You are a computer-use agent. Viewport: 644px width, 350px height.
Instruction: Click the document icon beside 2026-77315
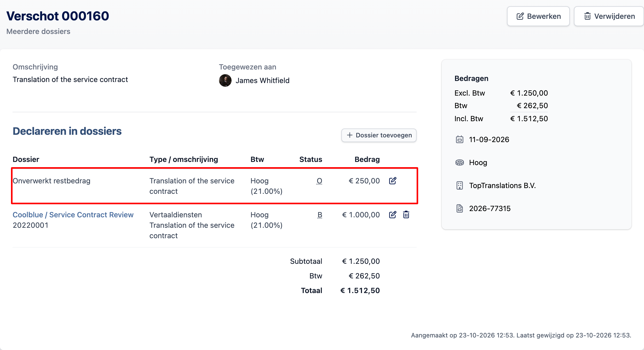pyautogui.click(x=459, y=208)
